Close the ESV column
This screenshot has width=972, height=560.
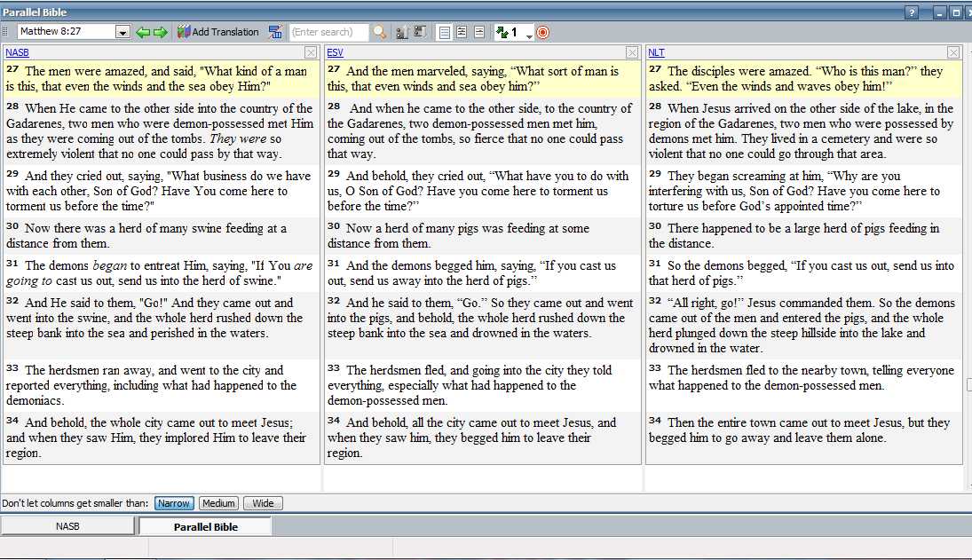tap(632, 52)
